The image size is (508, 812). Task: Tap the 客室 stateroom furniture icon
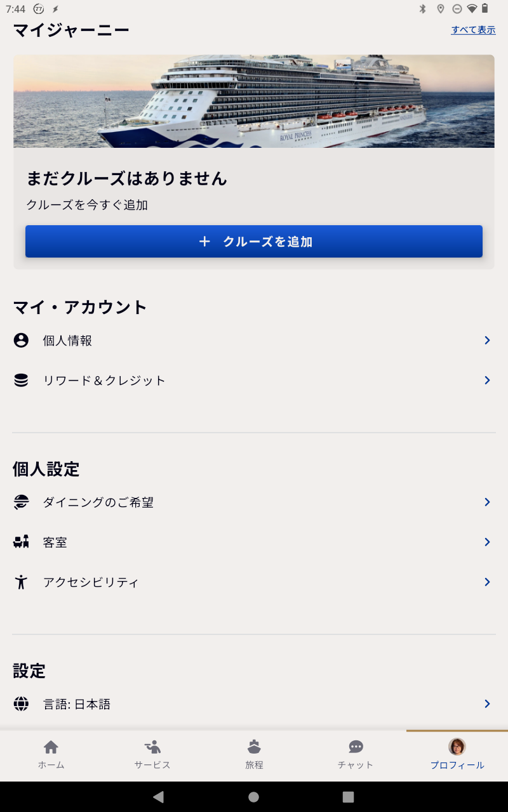tap(21, 542)
